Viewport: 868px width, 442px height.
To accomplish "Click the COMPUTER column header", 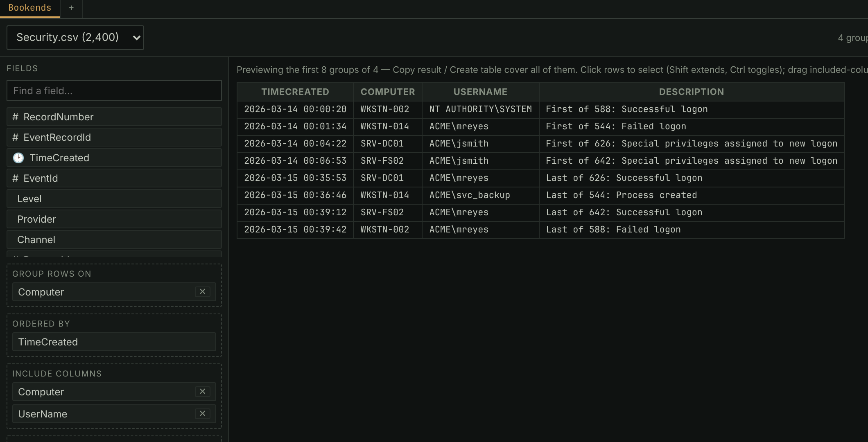I will click(x=388, y=92).
